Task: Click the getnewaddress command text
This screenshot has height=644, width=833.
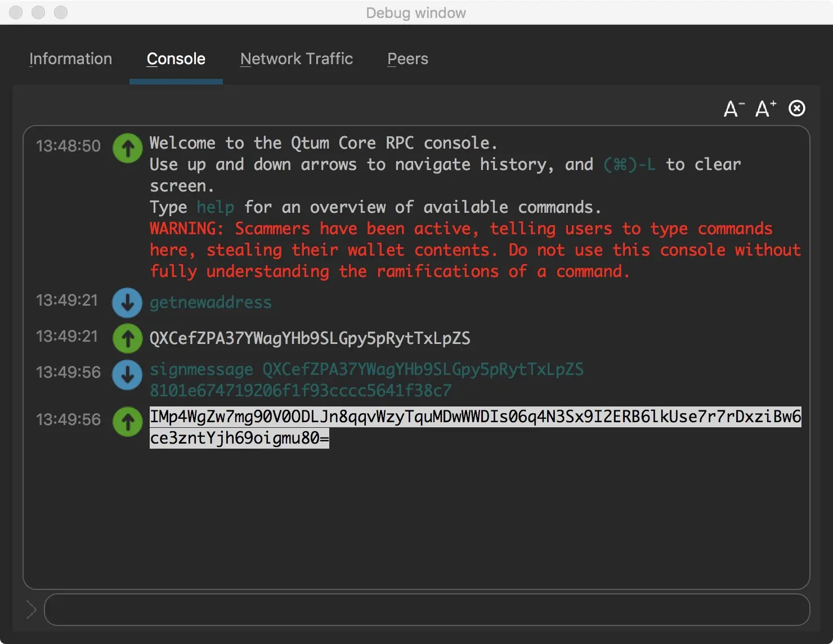Action: [x=211, y=303]
